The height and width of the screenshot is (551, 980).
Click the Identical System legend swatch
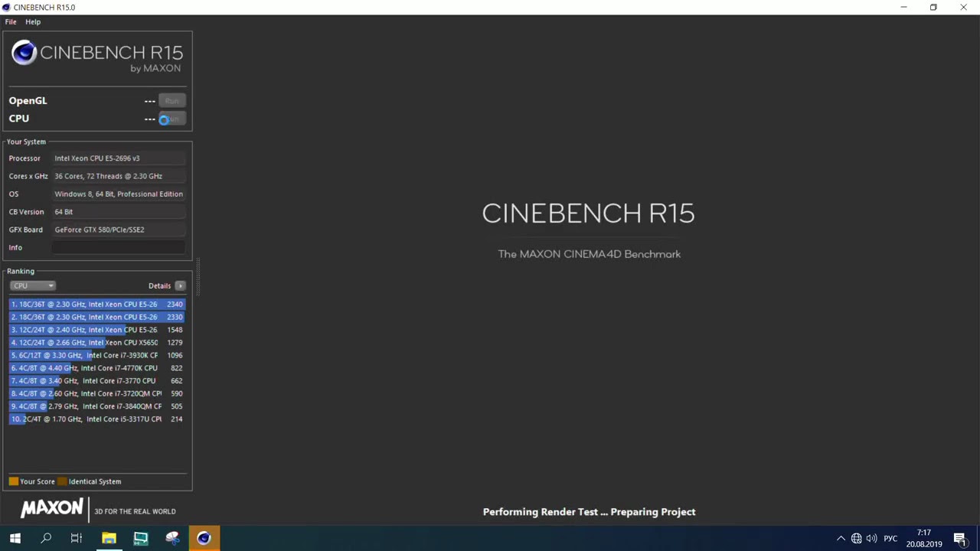tap(62, 481)
